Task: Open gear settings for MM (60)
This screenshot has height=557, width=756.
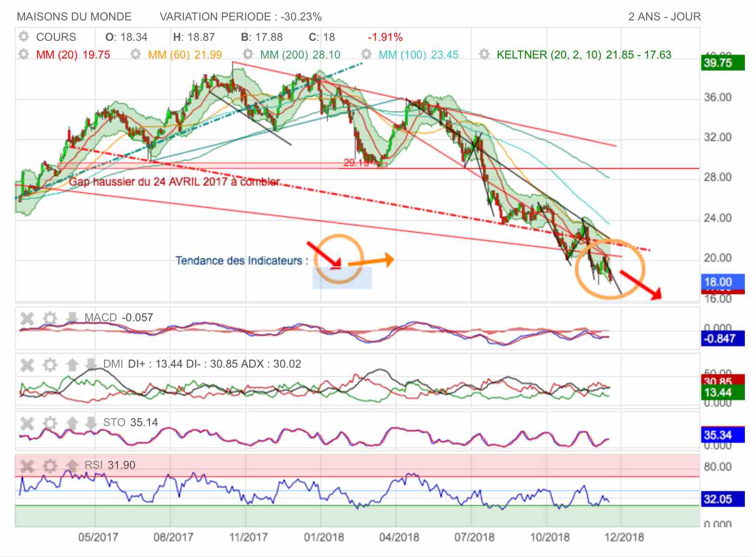Action: [136, 54]
